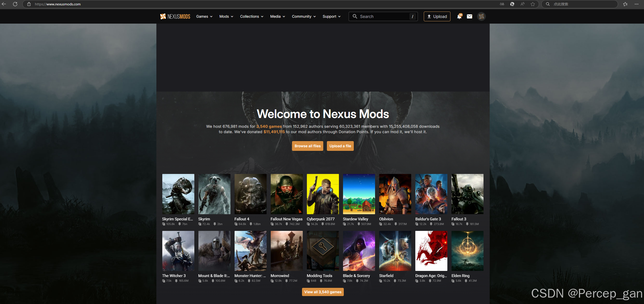Open browser settings ellipsis menu
Viewport: 644px width, 304px height.
tap(636, 4)
